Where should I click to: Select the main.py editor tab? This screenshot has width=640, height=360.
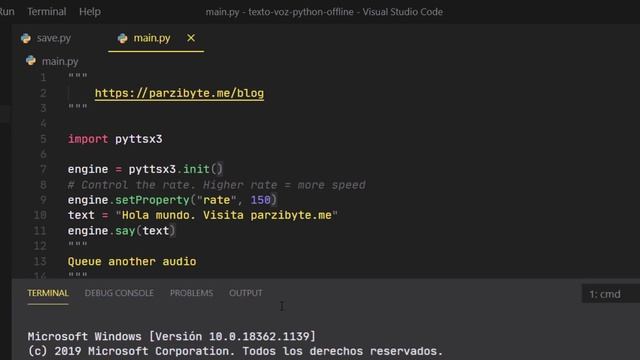tap(151, 38)
